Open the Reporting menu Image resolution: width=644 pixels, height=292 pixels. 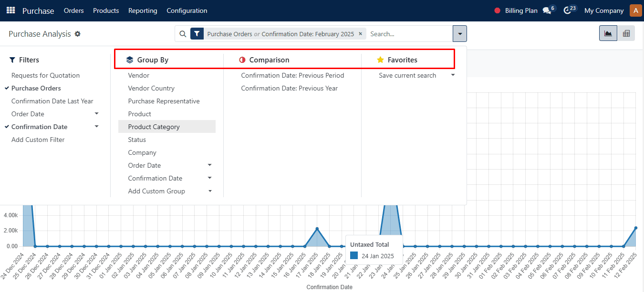pyautogui.click(x=143, y=10)
